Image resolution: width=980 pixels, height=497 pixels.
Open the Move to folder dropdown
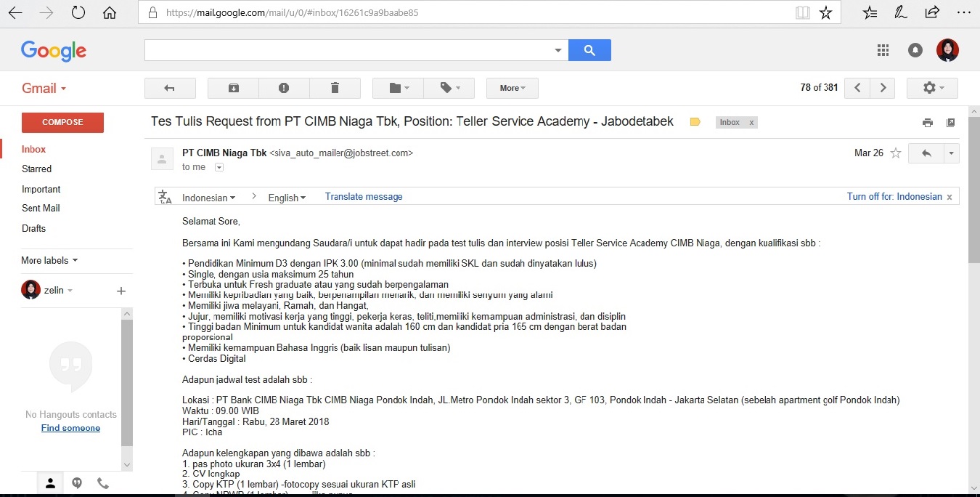point(398,88)
